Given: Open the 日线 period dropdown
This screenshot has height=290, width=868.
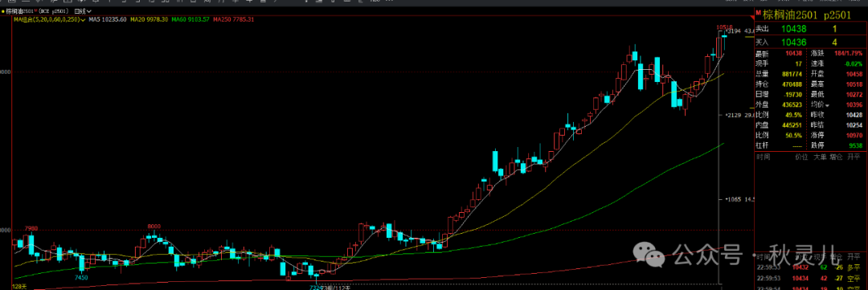Looking at the screenshot, I should click(x=83, y=10).
